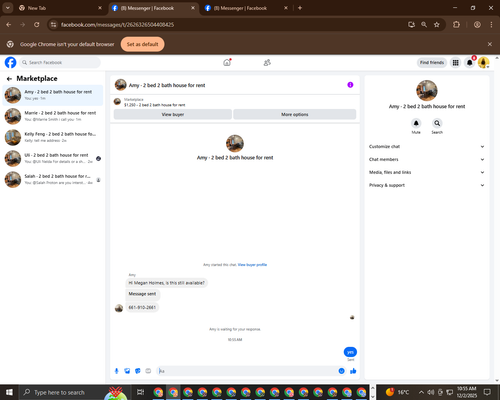Viewport: 500px width, 400px height.
Task: Open Amy 2 bed 2 bath conversation
Action: pos(53,95)
